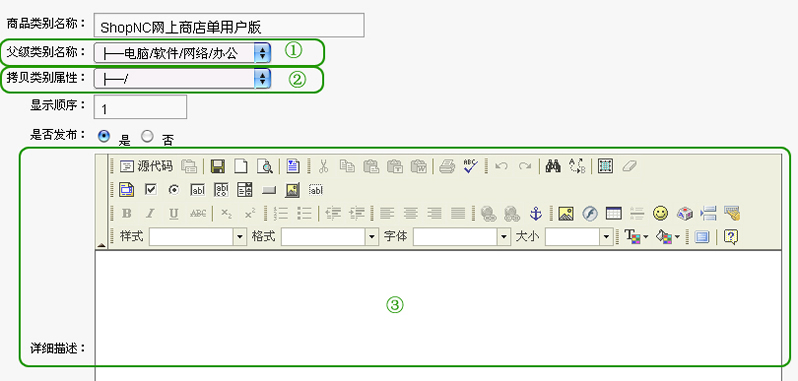Toggle Italic formatting
Image resolution: width=798 pixels, height=381 pixels.
tap(150, 214)
